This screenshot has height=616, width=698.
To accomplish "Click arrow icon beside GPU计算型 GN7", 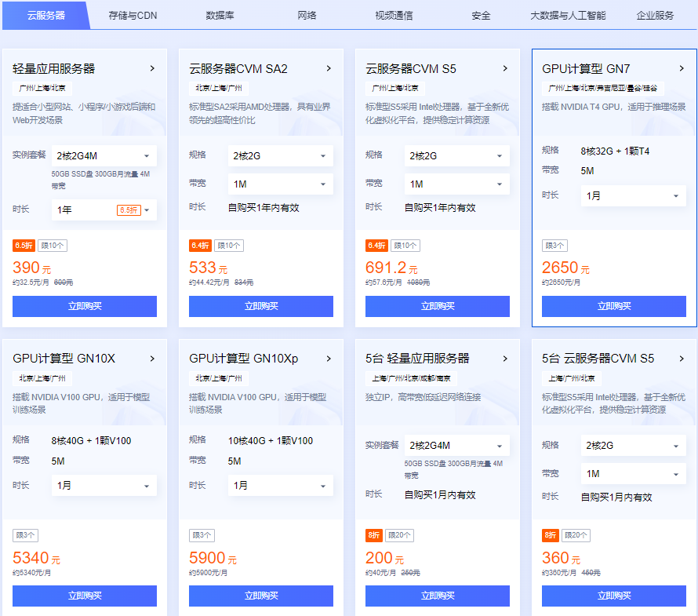I will coord(682,68).
